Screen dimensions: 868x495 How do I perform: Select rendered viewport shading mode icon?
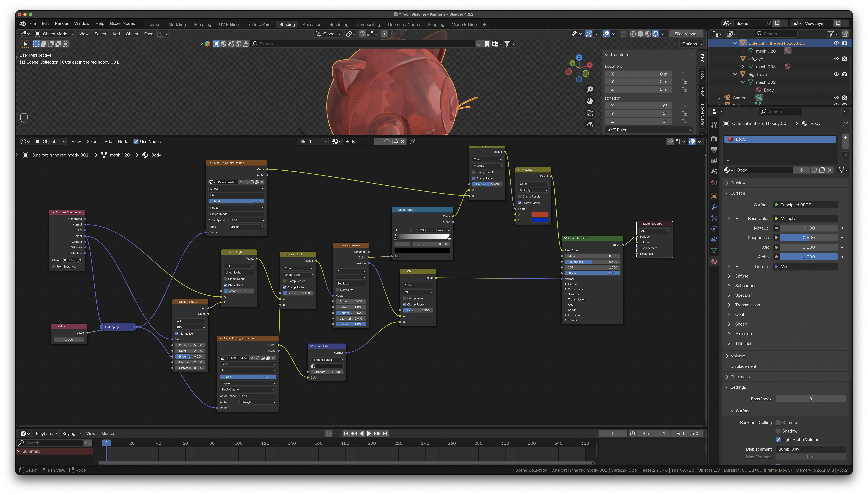(655, 34)
